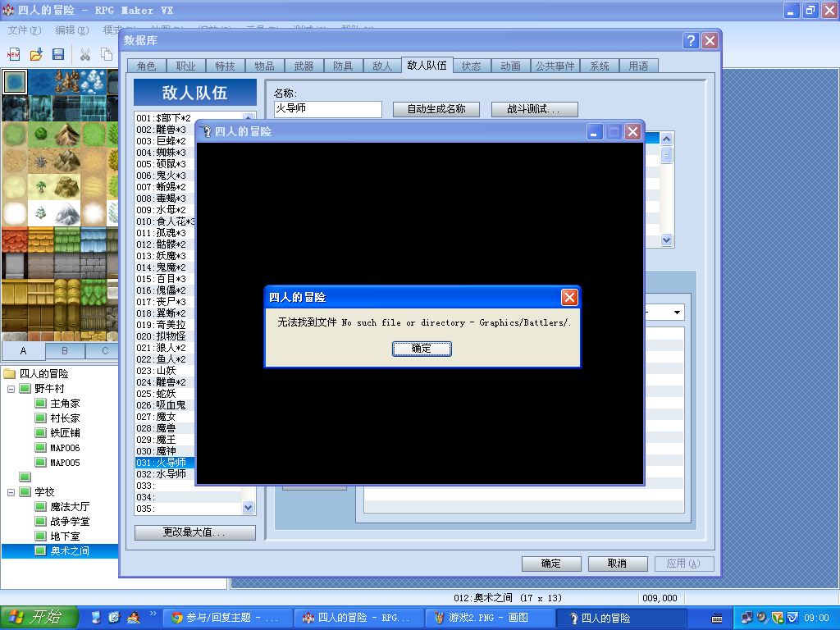Click the 战斗测试 button
Viewport: 840px width, 630px height.
534,109
